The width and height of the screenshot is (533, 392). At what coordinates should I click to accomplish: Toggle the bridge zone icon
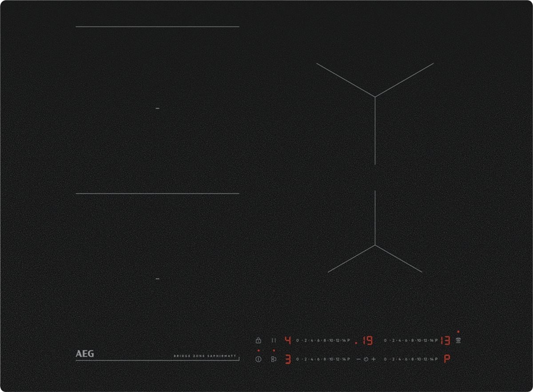274,359
